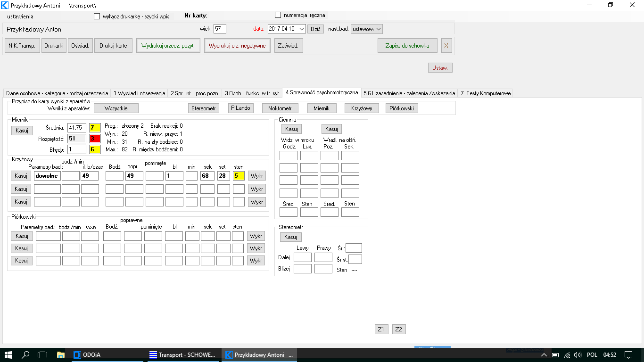Image resolution: width=644 pixels, height=362 pixels.
Task: Expand the data date picker dropdown
Action: click(302, 29)
